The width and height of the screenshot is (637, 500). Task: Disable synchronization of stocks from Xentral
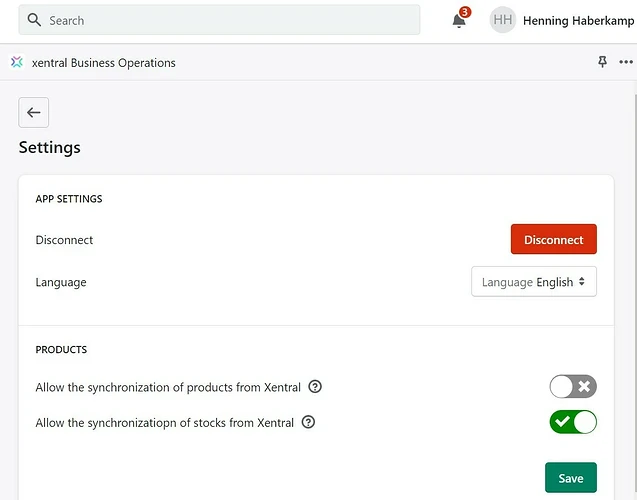coord(573,422)
